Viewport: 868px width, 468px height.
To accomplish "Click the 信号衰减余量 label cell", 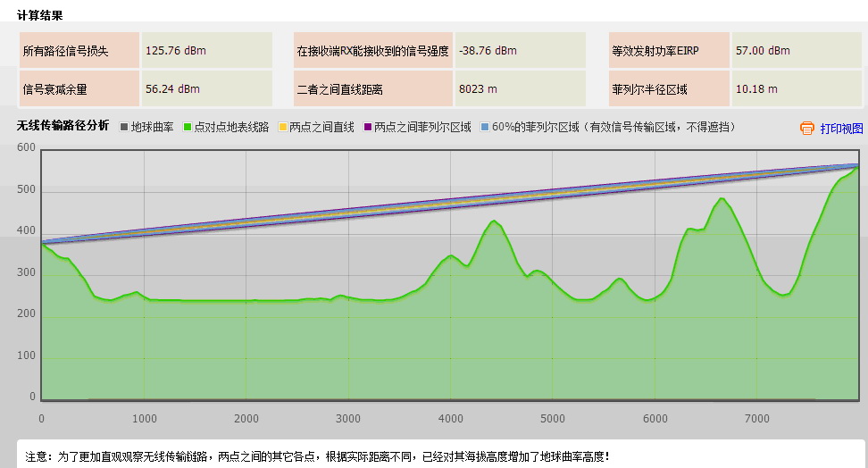I will pos(79,89).
